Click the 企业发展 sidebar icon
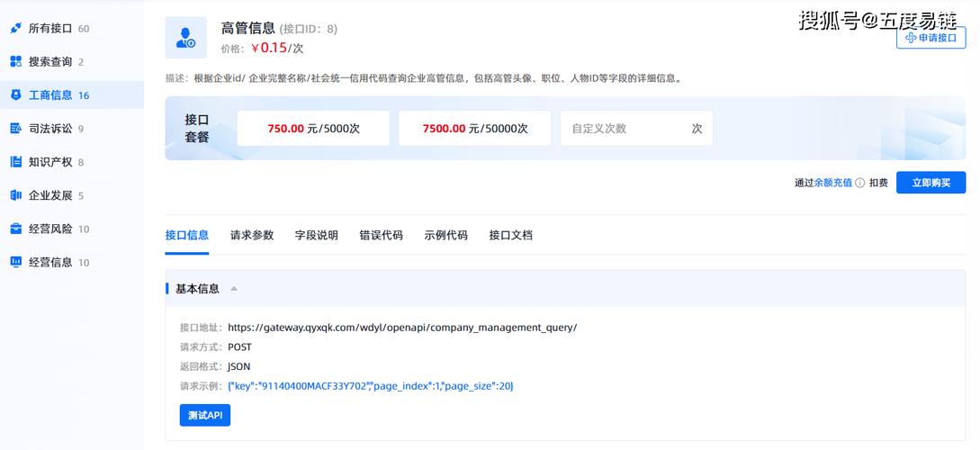The height and width of the screenshot is (450, 980). [x=16, y=195]
